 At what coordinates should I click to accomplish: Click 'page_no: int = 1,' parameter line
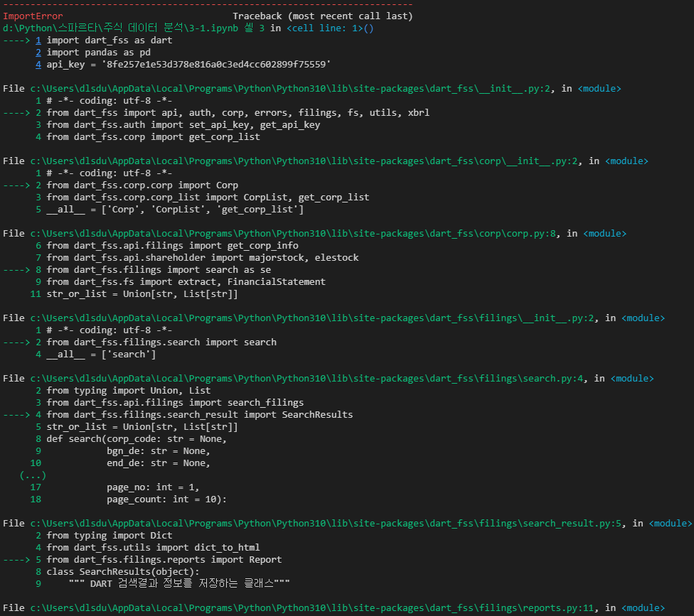153,487
